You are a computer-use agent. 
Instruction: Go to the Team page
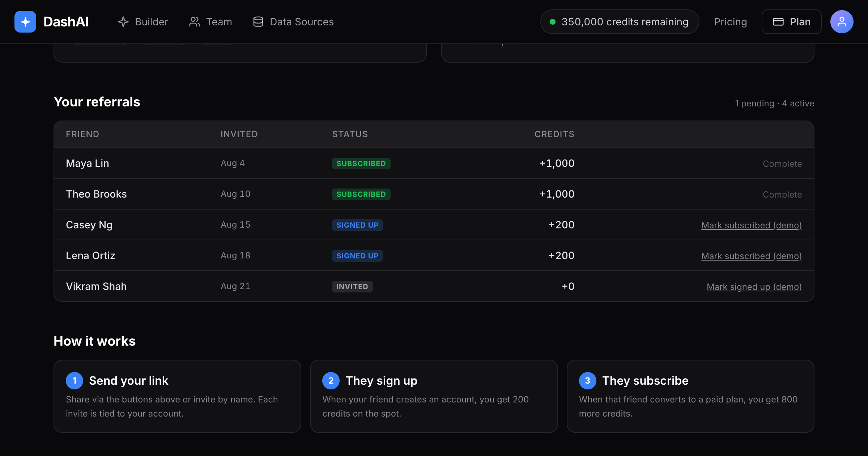(x=210, y=22)
